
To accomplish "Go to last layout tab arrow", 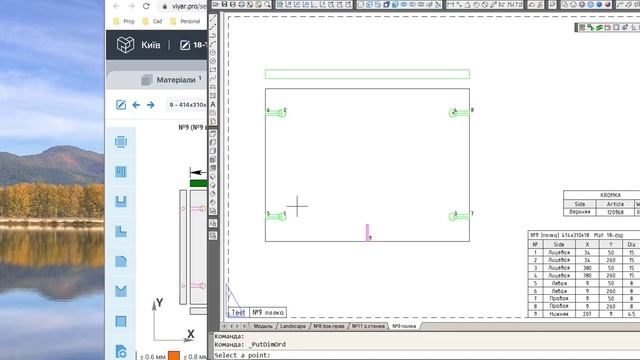I will click(244, 326).
